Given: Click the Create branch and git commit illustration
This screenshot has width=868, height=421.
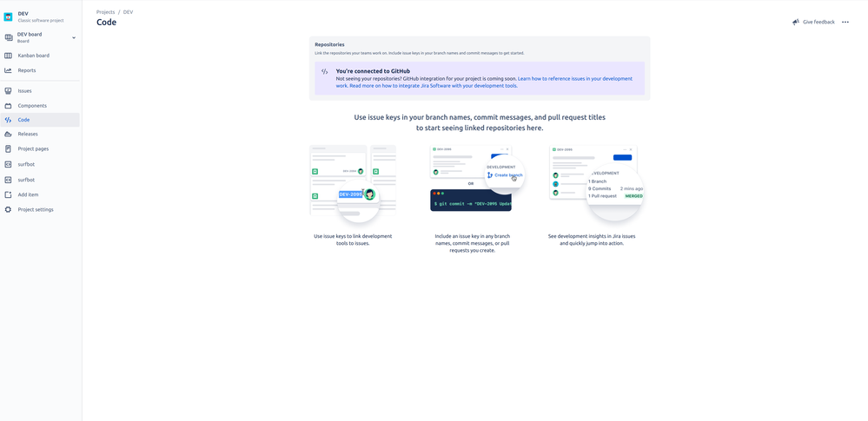Looking at the screenshot, I should [477, 179].
